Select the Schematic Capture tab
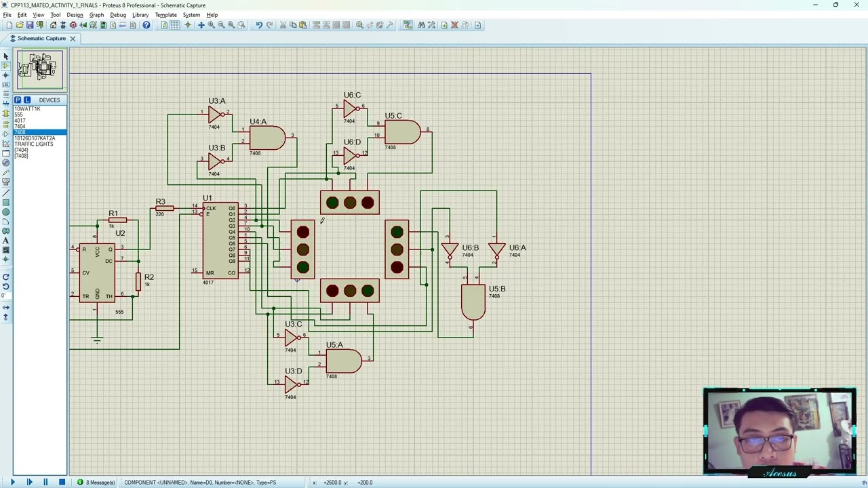This screenshot has height=488, width=868. [41, 39]
